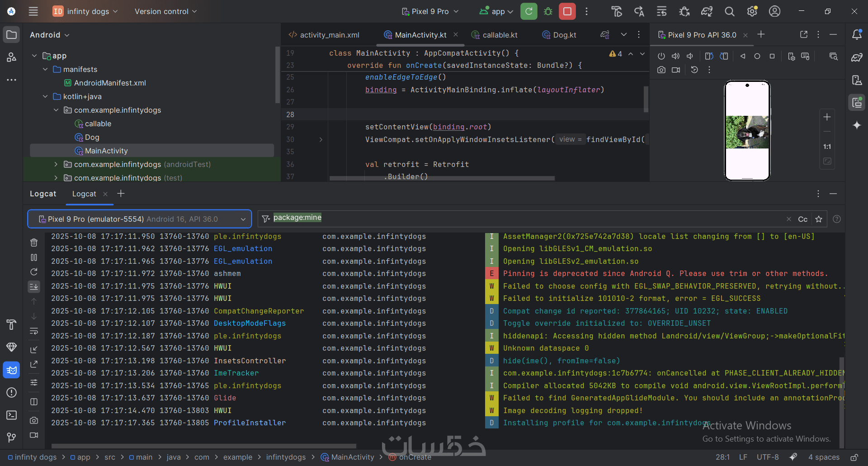Open Pixel 9 Pro device selector in toolbar
The height and width of the screenshot is (466, 868).
click(430, 11)
